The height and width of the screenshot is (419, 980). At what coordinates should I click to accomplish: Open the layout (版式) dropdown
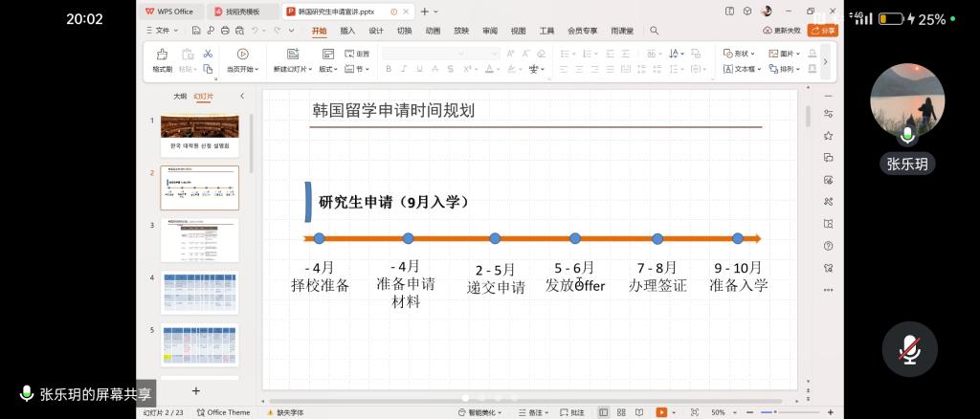pyautogui.click(x=328, y=69)
